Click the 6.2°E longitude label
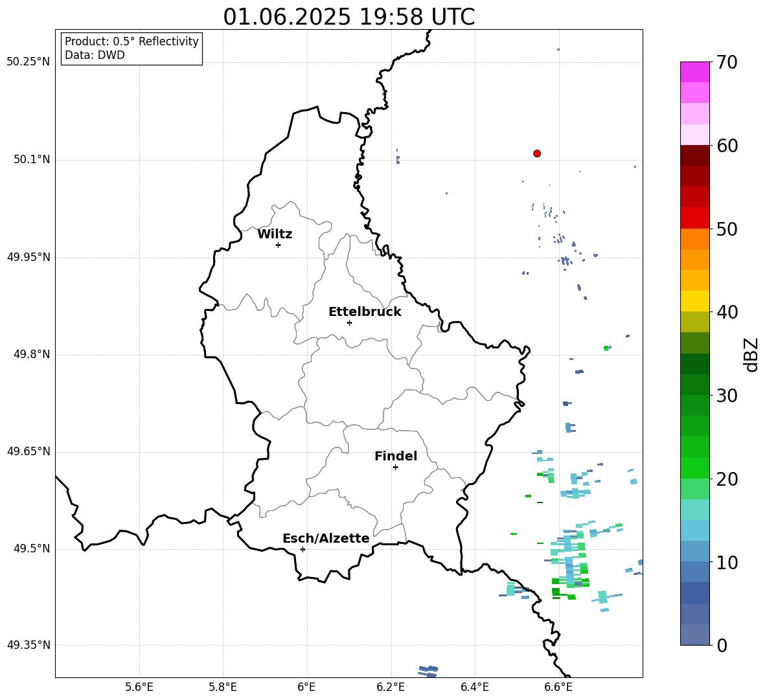Image resolution: width=767 pixels, height=700 pixels. click(391, 687)
